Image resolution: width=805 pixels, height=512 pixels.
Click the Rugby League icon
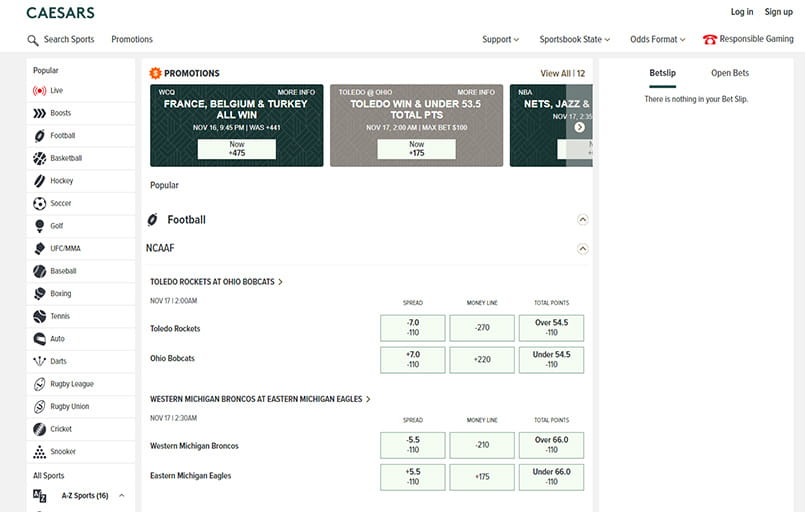point(40,384)
